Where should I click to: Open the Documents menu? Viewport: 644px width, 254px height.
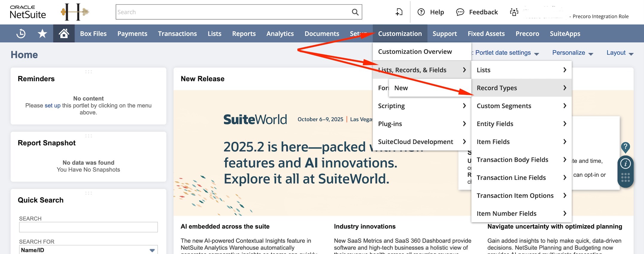322,34
